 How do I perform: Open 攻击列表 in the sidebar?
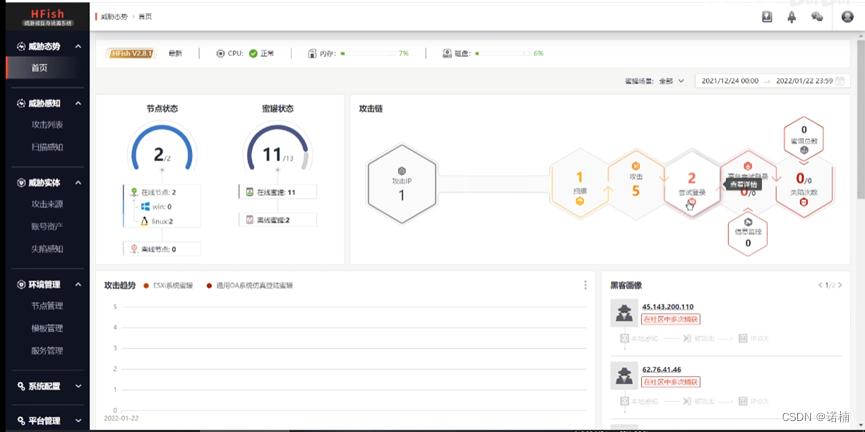[47, 125]
